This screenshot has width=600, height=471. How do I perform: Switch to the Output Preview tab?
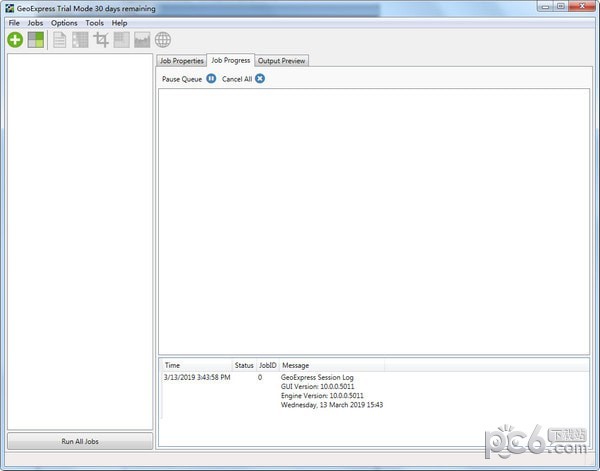point(282,61)
